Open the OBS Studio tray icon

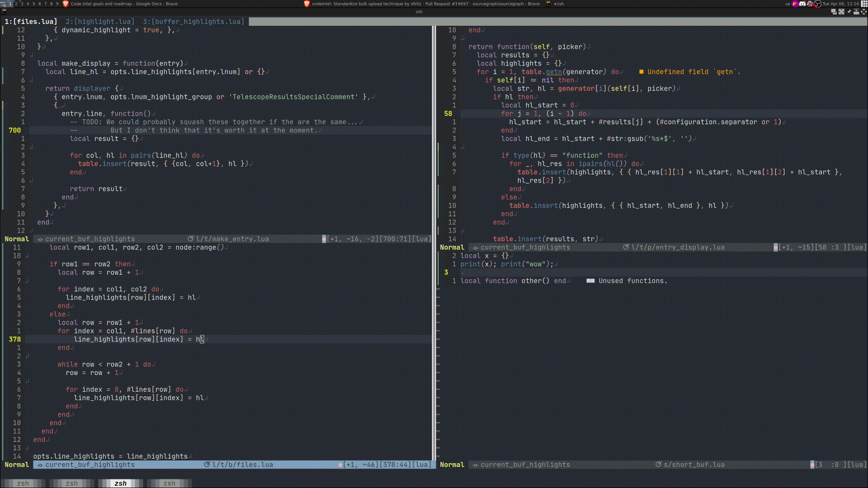point(817,4)
